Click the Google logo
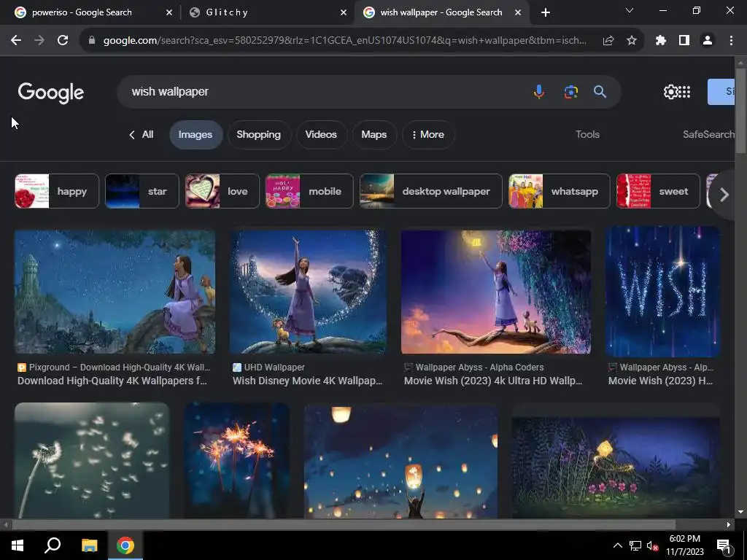Viewport: 747px width, 560px height. coord(50,93)
